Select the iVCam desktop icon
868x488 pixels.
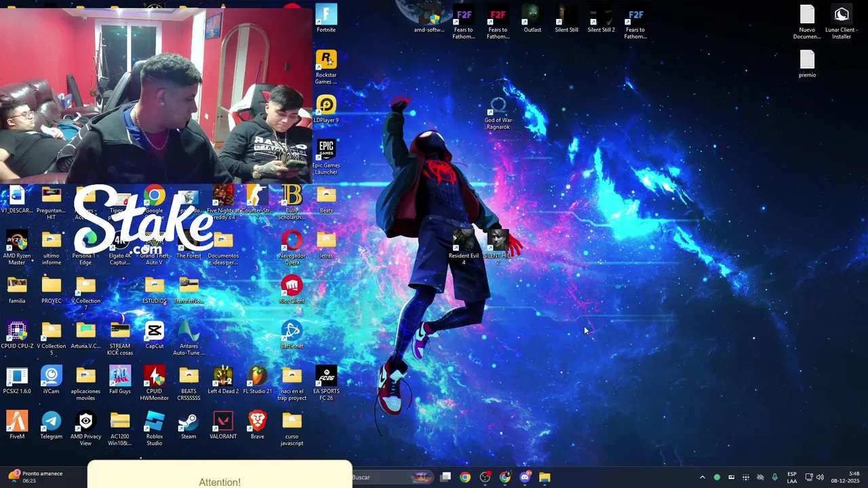(x=52, y=380)
